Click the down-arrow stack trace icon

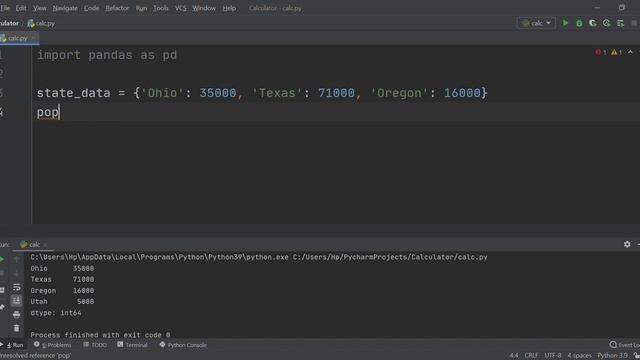point(16,273)
